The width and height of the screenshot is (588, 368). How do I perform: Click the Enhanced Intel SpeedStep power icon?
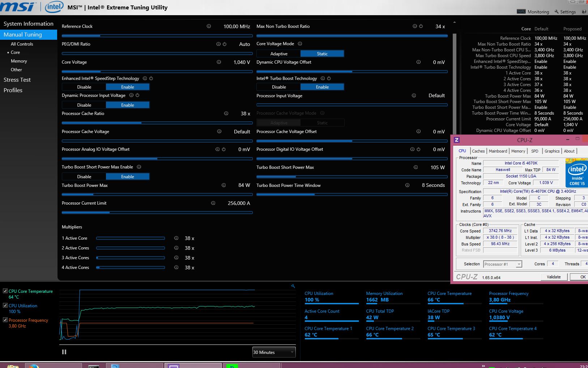[151, 78]
